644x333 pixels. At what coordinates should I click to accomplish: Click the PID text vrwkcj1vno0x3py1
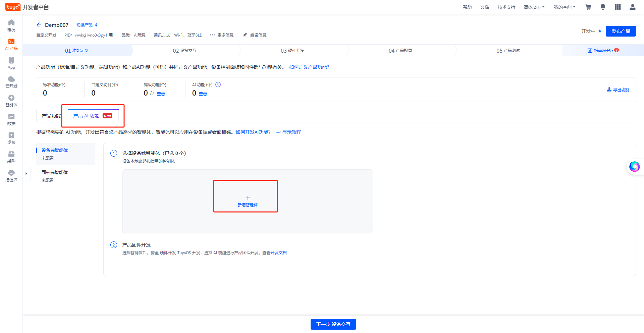point(91,35)
